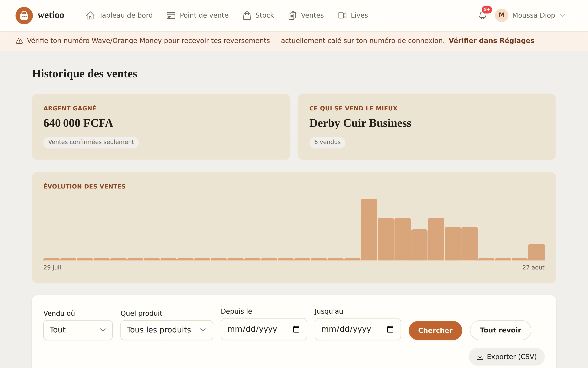
Task: Click the Jusqu'au date field
Action: point(358,329)
